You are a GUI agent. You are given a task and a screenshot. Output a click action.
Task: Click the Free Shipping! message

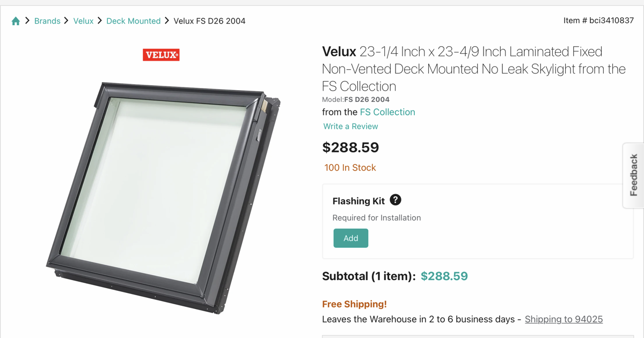tap(354, 304)
